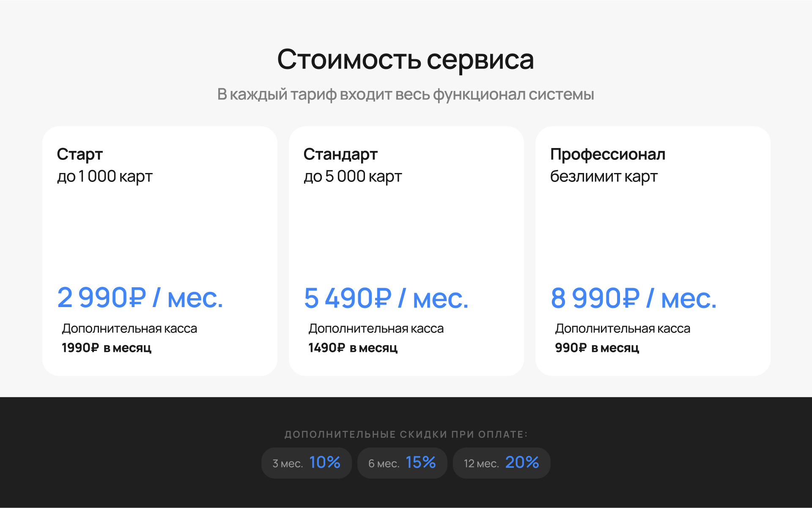Click the Стоимость сервиса heading

pos(406,59)
